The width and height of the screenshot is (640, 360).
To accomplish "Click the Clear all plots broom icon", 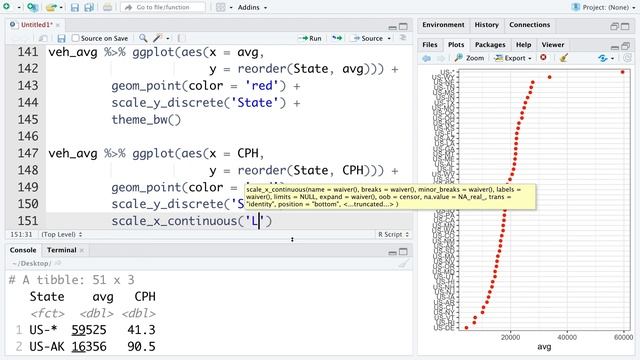I will coord(564,58).
